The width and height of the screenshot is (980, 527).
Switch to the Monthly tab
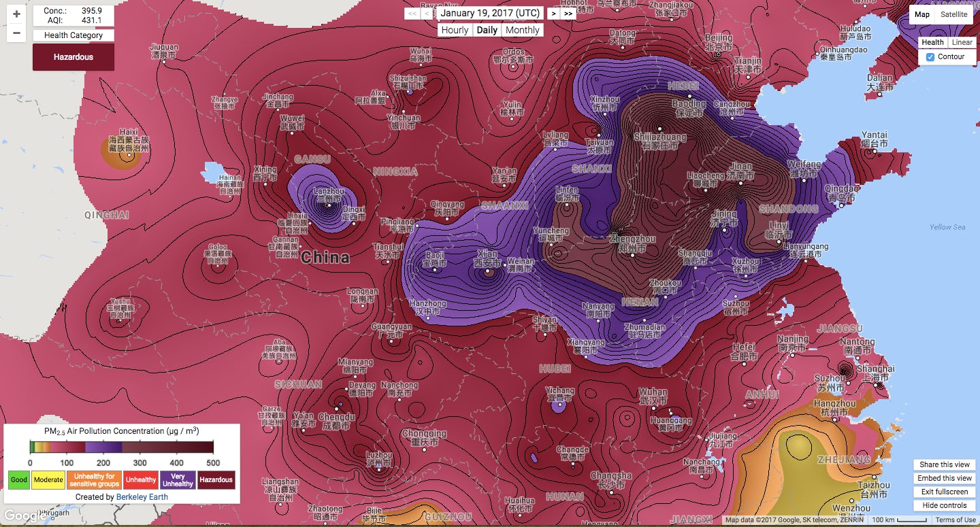pos(523,30)
